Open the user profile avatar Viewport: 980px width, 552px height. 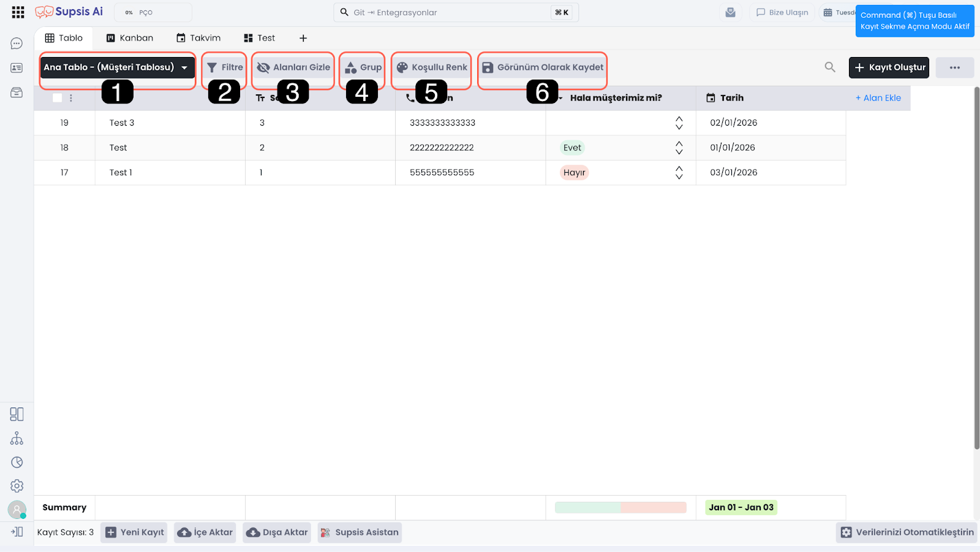17,509
